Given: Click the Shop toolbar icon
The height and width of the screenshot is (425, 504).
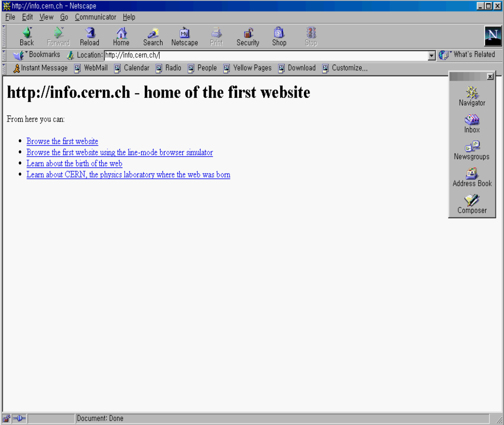Looking at the screenshot, I should [279, 36].
